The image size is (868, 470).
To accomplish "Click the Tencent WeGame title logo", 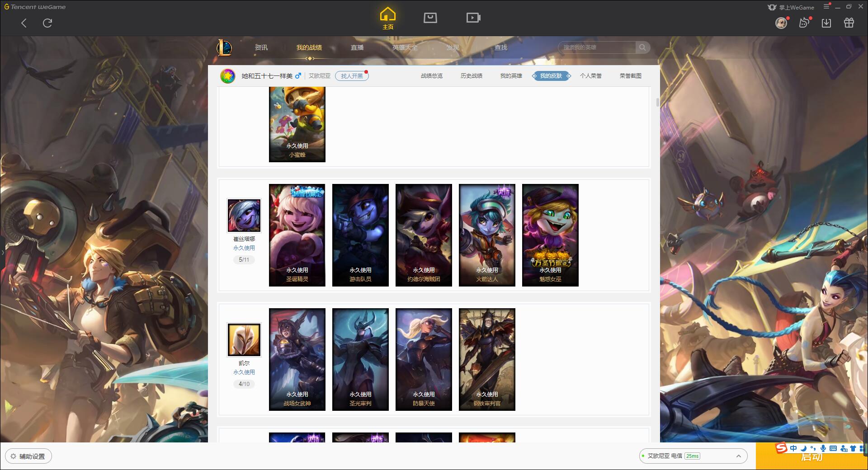I will pos(35,7).
